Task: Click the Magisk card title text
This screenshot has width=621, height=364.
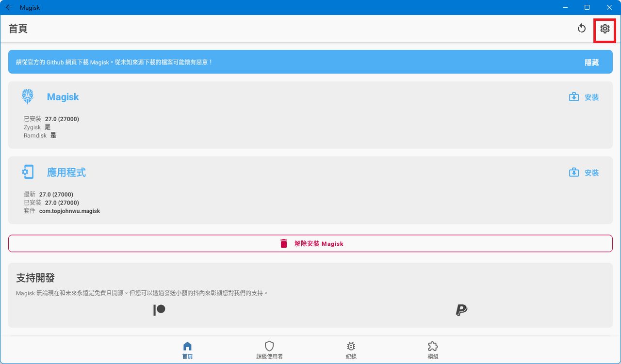Action: [x=63, y=97]
